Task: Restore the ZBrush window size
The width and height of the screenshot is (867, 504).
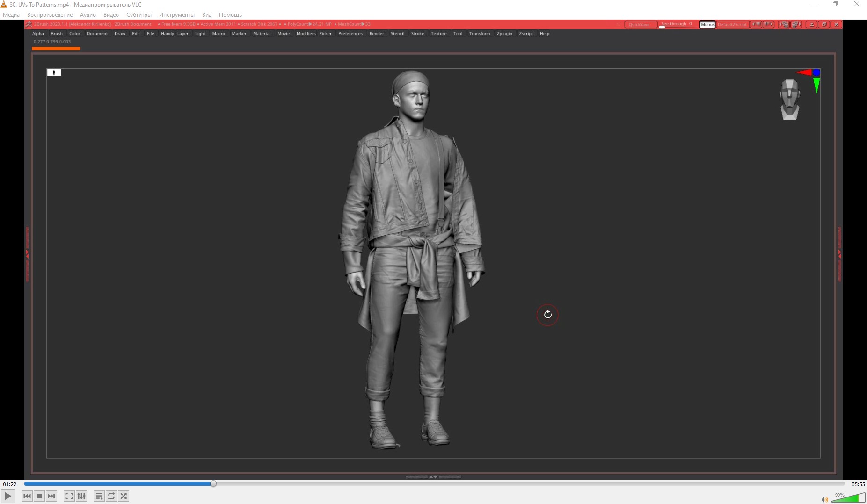Action: click(x=824, y=24)
